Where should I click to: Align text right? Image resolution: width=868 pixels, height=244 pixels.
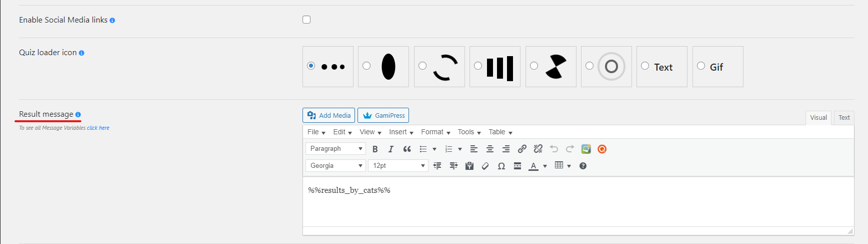click(x=506, y=149)
